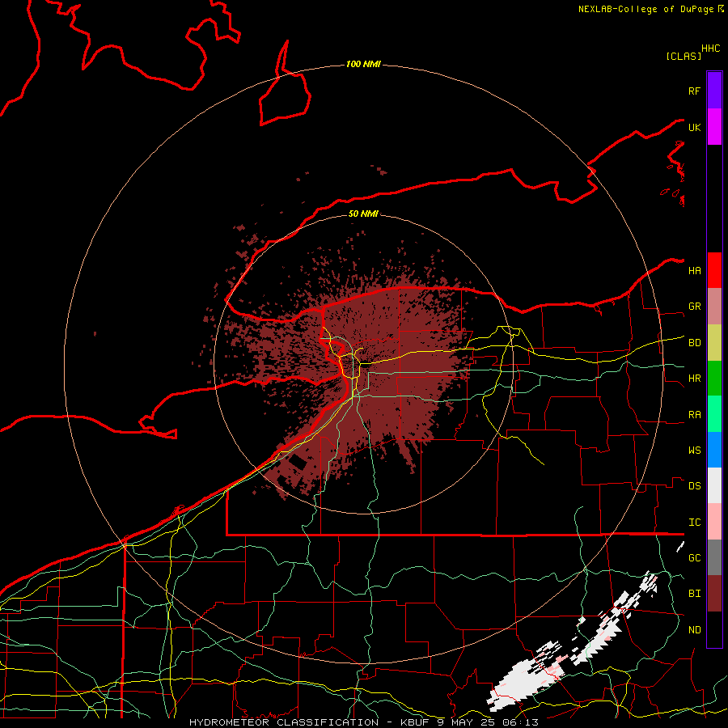Image resolution: width=728 pixels, height=728 pixels.
Task: Click the GC legend label
Action: tap(694, 558)
